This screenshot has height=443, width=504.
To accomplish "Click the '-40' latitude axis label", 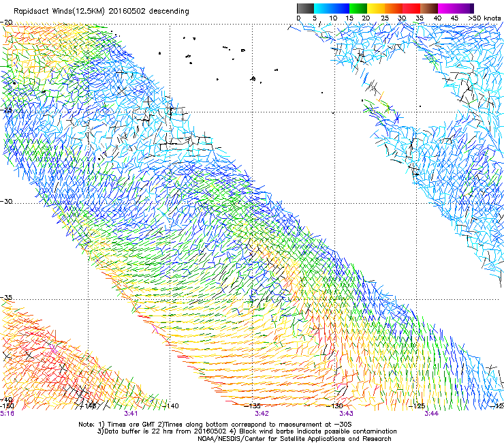I will click(x=6, y=400).
